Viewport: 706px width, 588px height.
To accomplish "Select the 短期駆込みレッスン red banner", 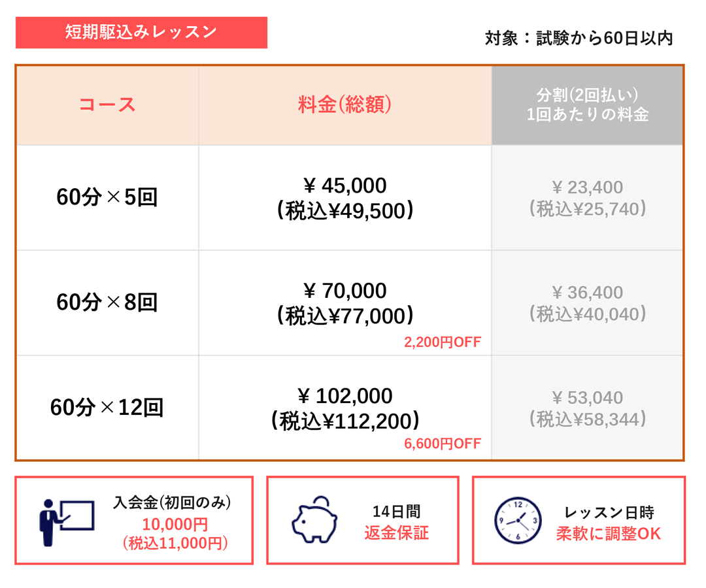I will tap(141, 33).
